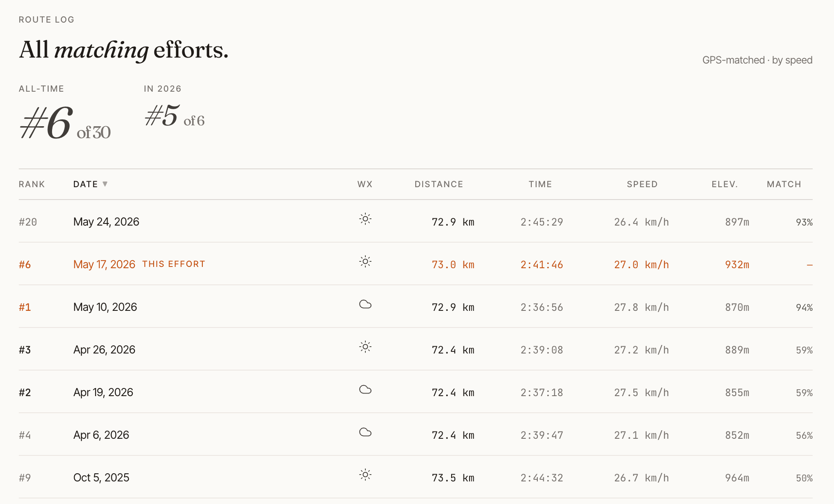Sort by the TIME column header
834x504 pixels.
540,184
